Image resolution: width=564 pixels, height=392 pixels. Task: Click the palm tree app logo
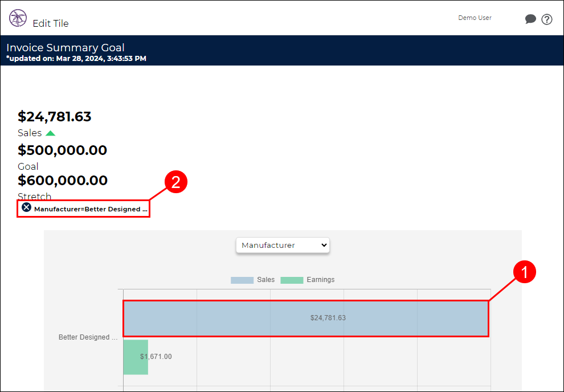coord(18,18)
